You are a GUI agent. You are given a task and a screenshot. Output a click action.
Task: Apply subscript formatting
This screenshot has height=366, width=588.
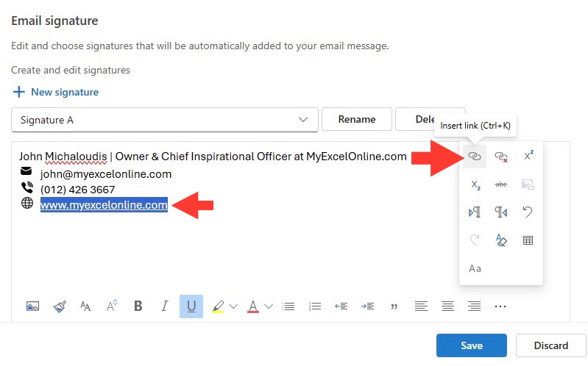tap(475, 184)
